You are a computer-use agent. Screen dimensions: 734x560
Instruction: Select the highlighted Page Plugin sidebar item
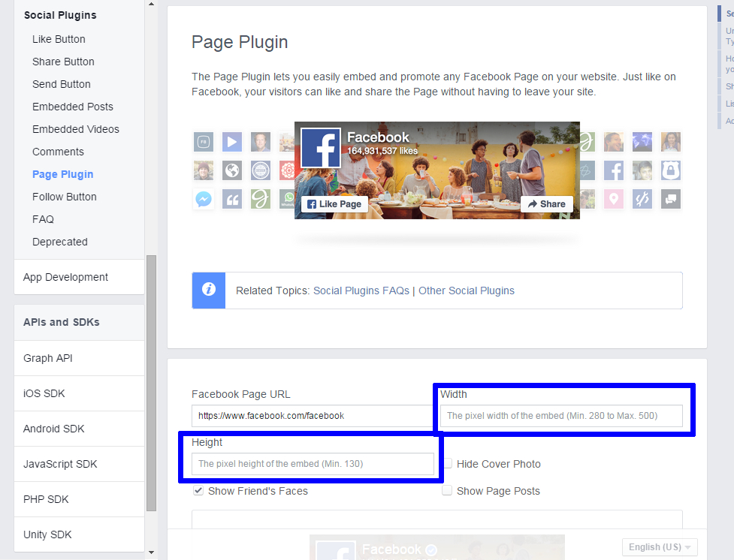coord(62,174)
